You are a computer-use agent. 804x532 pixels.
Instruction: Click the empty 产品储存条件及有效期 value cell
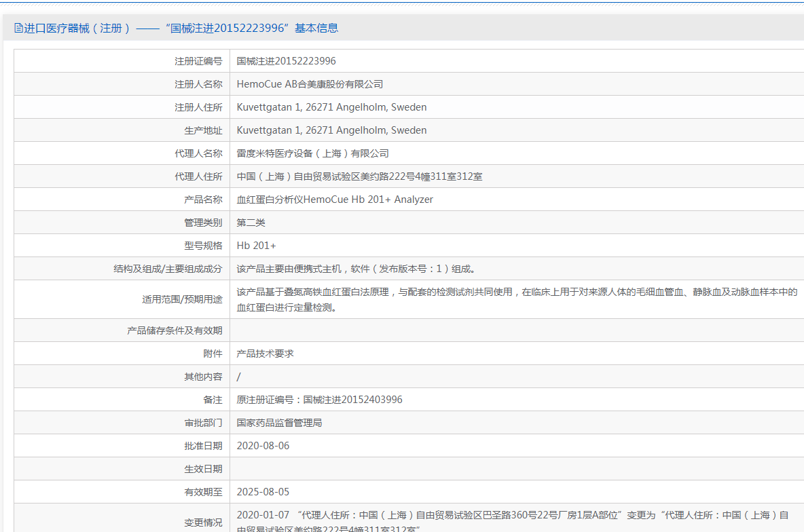pyautogui.click(x=516, y=330)
